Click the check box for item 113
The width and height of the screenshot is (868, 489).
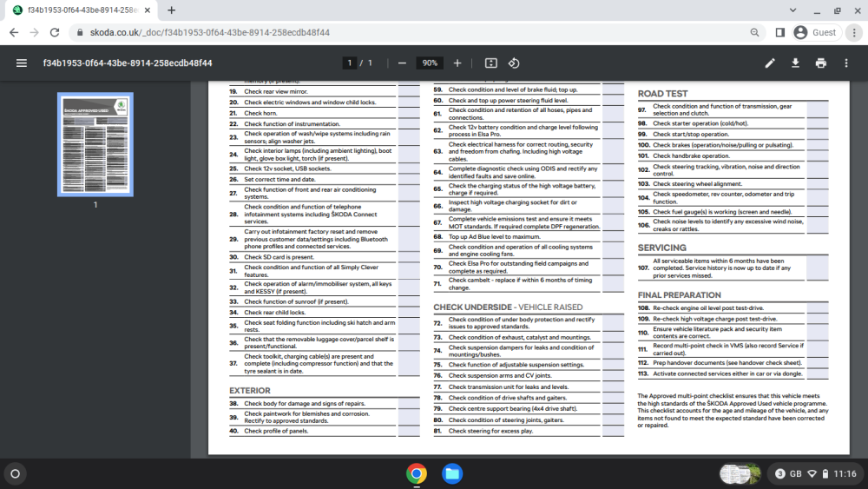click(817, 373)
